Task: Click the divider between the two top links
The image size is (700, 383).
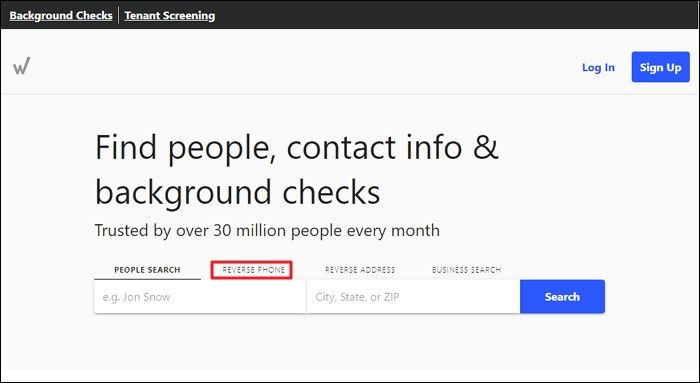Action: tap(118, 15)
